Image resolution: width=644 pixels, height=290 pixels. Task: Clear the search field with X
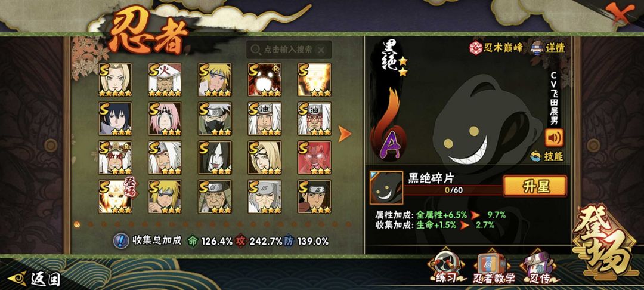321,50
